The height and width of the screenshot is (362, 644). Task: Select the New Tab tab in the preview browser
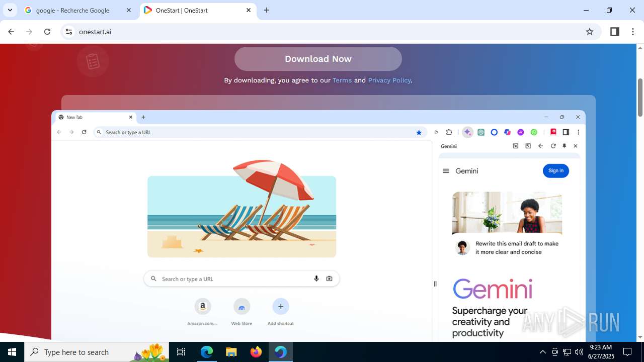coord(96,117)
